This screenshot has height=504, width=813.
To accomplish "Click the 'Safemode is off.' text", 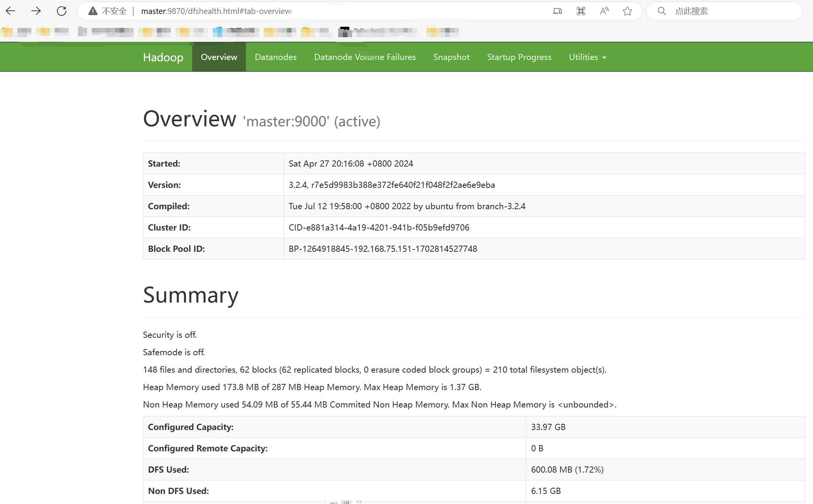I will click(174, 352).
